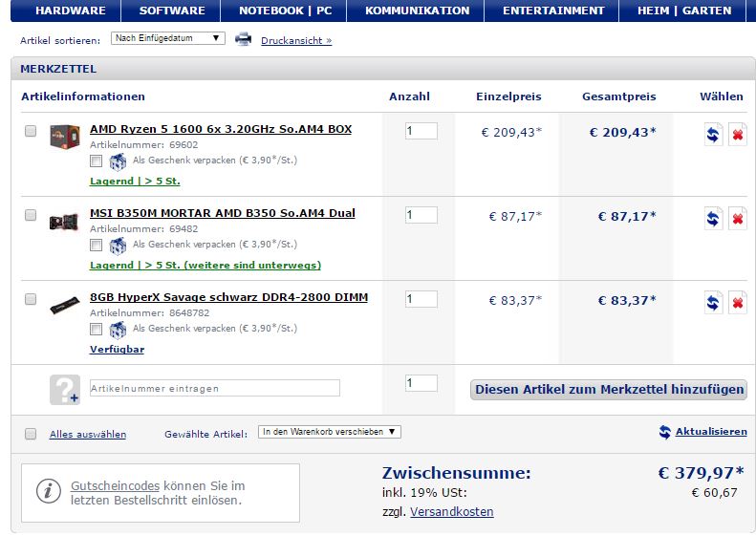Image resolution: width=756 pixels, height=536 pixels.
Task: Open MSI B350M MORTAR AMD B350 product link
Action: 223,213
